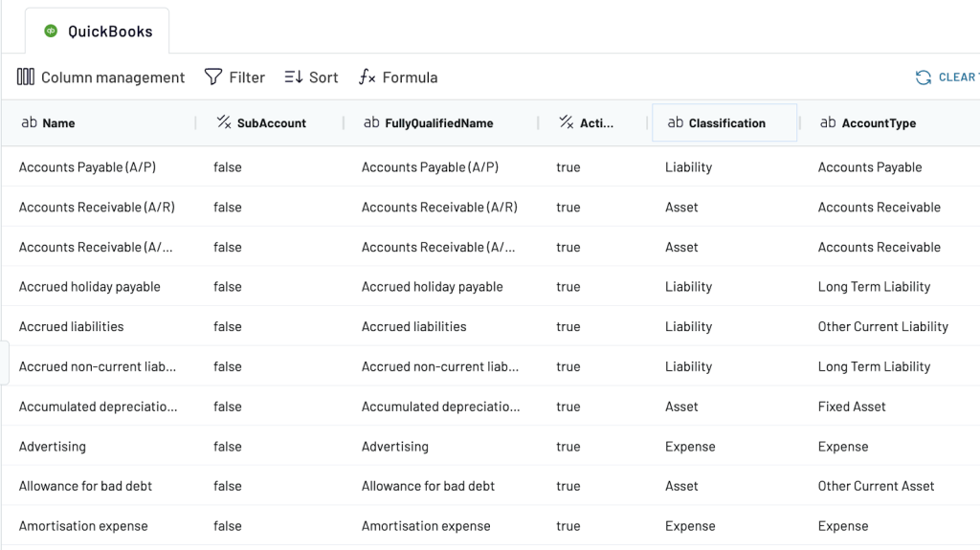Click the Formula fx icon
The image size is (980, 550).
coord(367,77)
